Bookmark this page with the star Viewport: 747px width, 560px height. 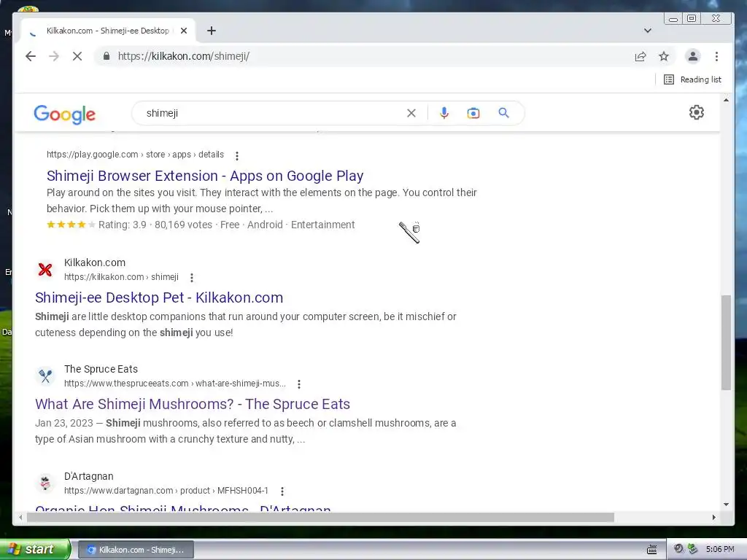(664, 56)
